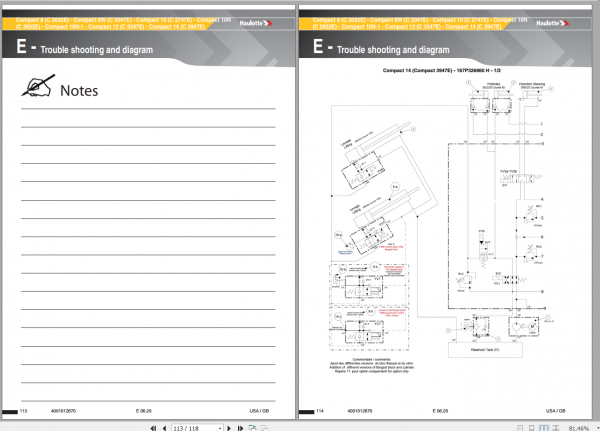Switch to continuous page layout
The image size is (600, 431).
click(532, 428)
